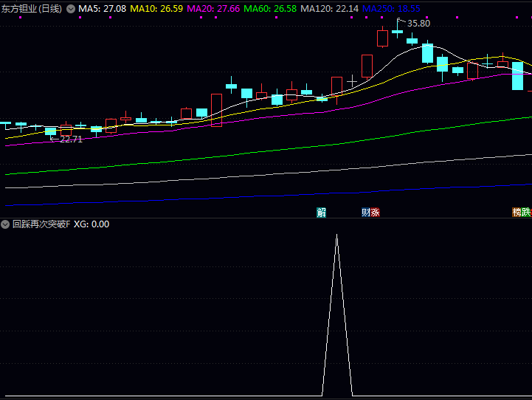Click the teal 解 event marker
The width and height of the screenshot is (532, 400).
tap(321, 213)
